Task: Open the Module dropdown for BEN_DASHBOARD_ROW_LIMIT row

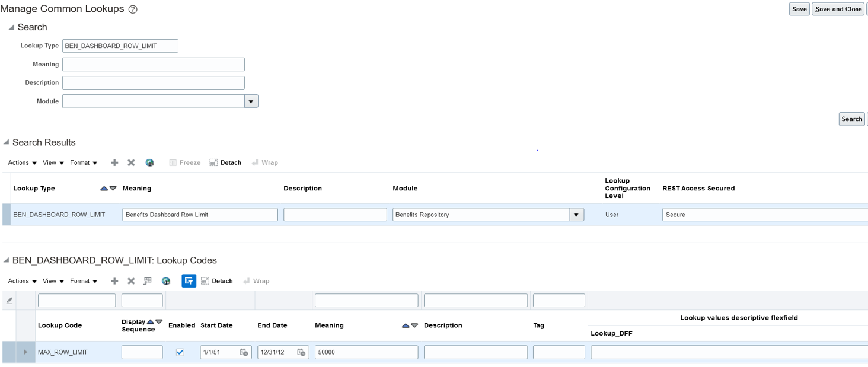Action: [575, 214]
